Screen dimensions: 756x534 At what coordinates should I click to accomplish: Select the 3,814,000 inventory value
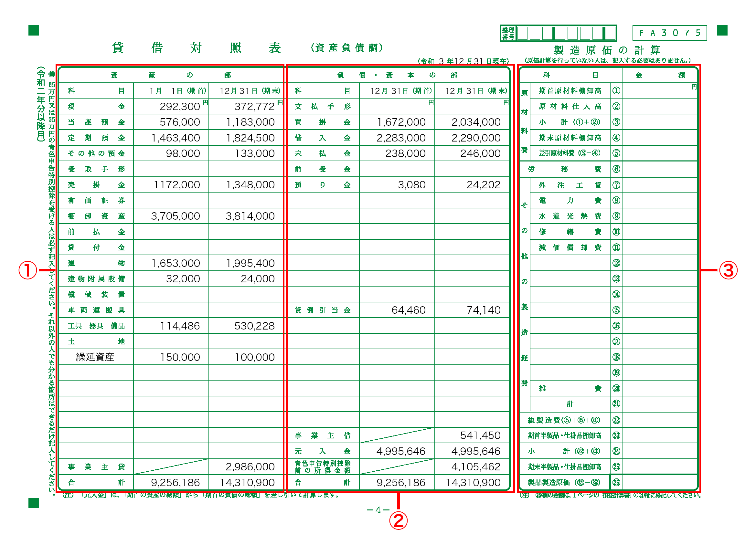coord(250,216)
